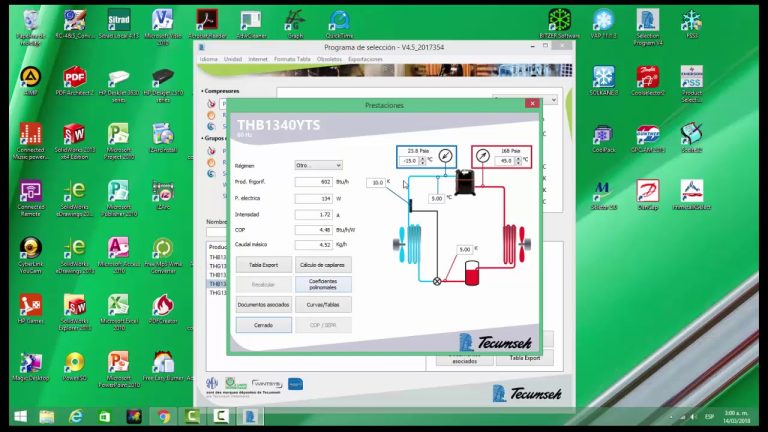This screenshot has width=768, height=432.
Task: Click the Cerrado button
Action: point(264,325)
